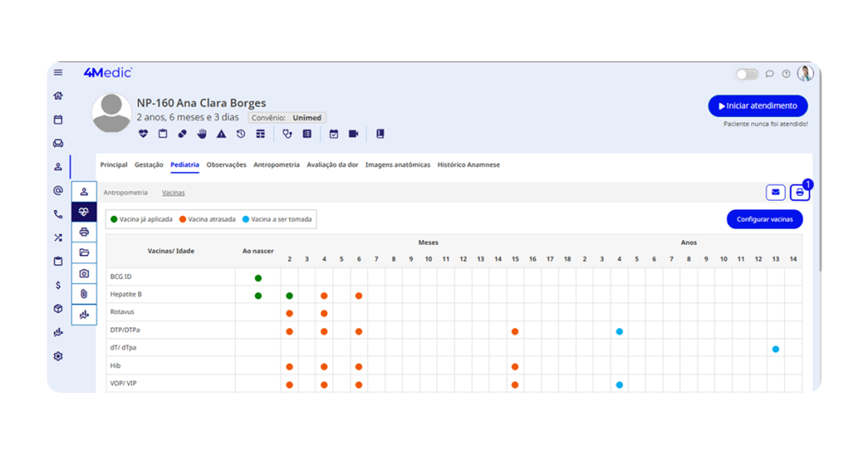Viewport: 868px width, 455px height.
Task: Click the heartbeat icon under patient name
Action: [x=143, y=134]
